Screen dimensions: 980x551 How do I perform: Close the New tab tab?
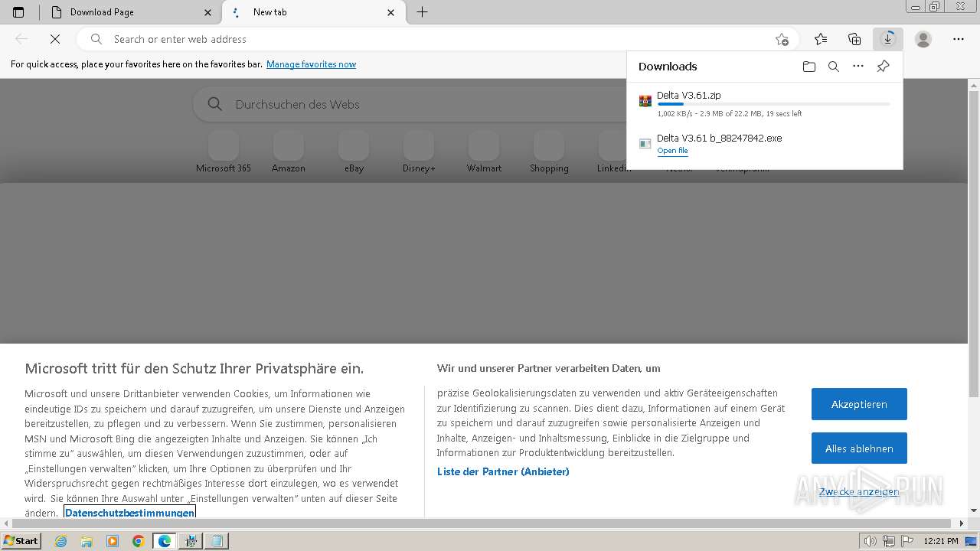click(391, 12)
